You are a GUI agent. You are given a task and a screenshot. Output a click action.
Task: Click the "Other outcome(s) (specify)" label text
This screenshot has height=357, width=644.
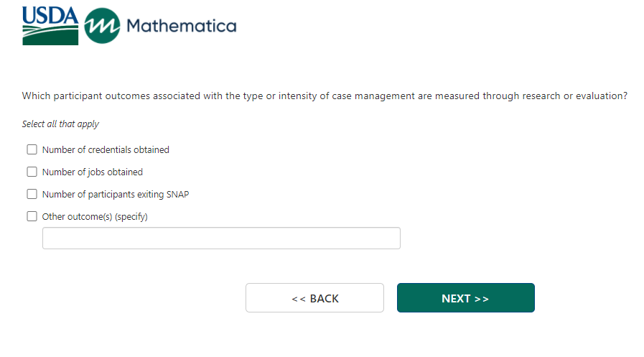click(x=95, y=216)
